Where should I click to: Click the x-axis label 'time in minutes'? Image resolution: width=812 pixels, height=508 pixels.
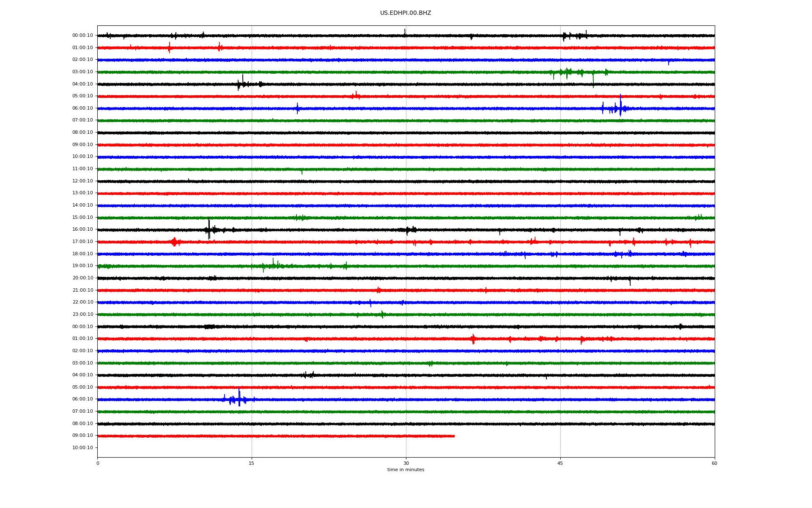coord(405,470)
